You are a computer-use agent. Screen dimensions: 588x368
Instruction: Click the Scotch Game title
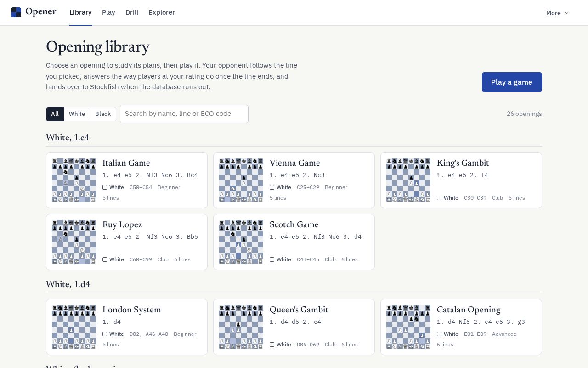pyautogui.click(x=294, y=224)
